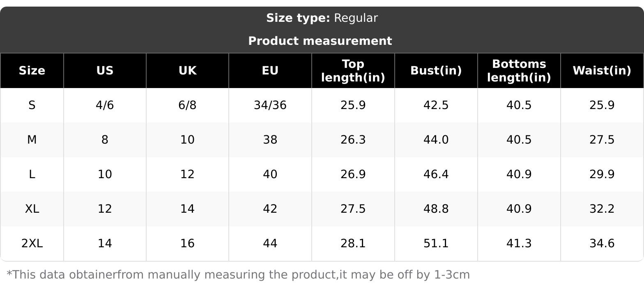Click the UK column header
Image resolution: width=644 pixels, height=288 pixels.
187,71
